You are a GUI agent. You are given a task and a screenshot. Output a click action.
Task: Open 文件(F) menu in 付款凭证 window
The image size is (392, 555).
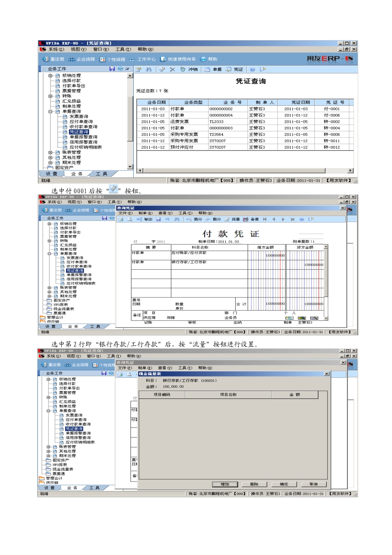coord(125,213)
